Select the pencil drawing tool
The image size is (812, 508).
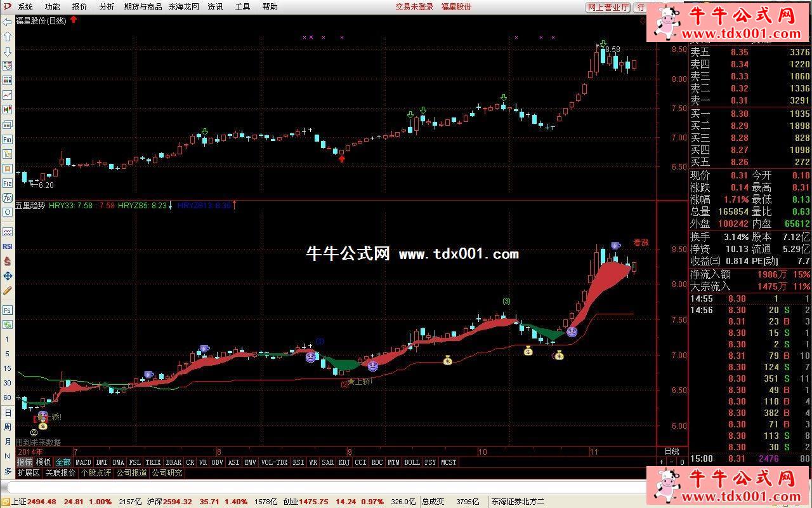pos(8,290)
